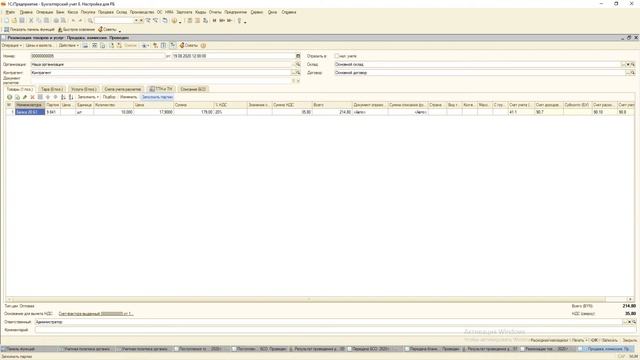Click the move row up arrow icon
Image resolution: width=640 pixels, height=360 pixels.
point(48,97)
